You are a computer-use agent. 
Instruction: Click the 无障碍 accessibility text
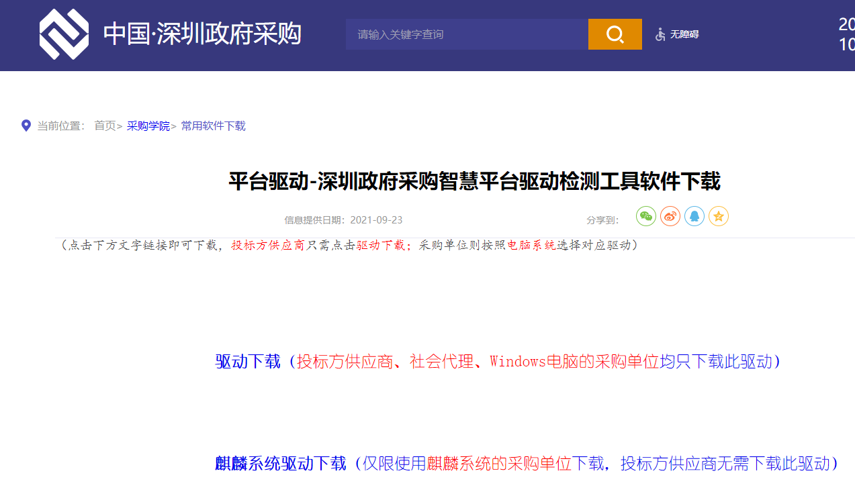coord(684,34)
